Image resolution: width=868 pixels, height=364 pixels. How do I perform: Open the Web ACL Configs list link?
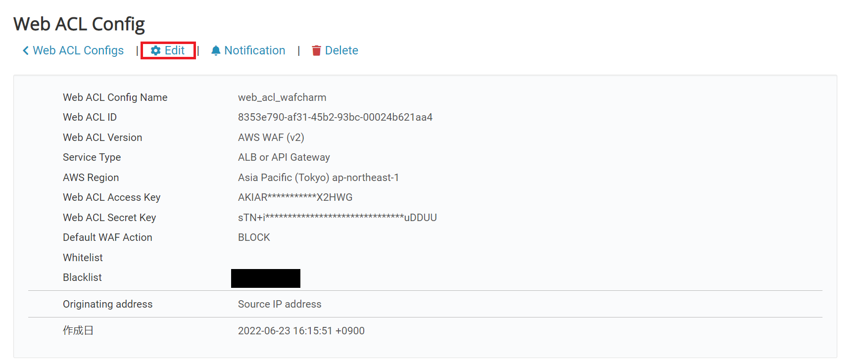78,50
